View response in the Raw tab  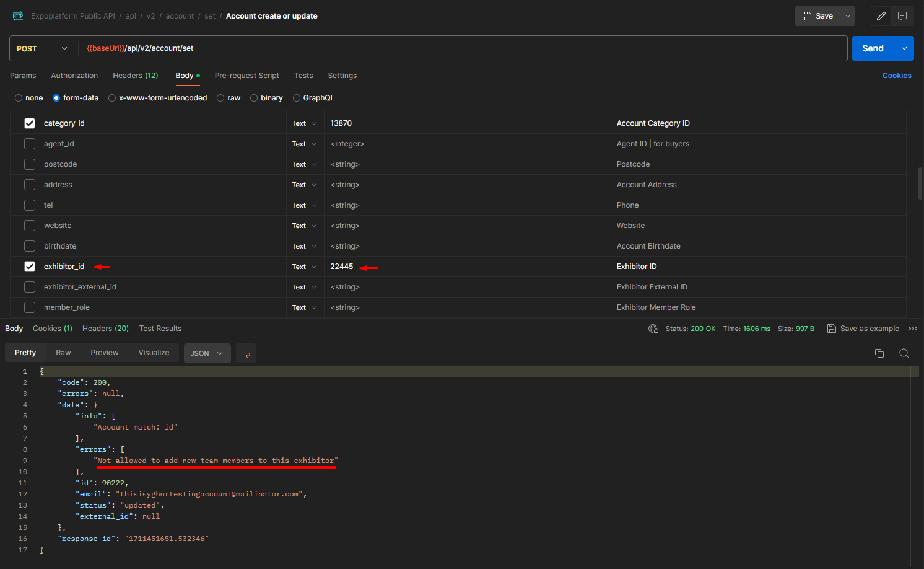pos(63,352)
